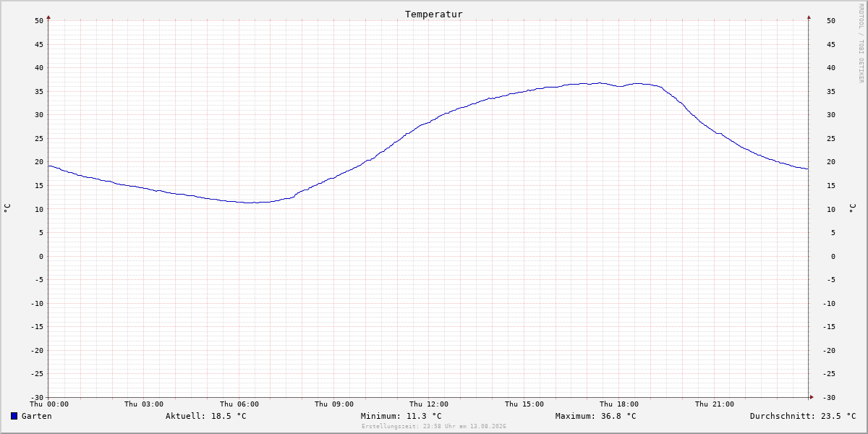Image resolution: width=868 pixels, height=434 pixels.
Task: Click the red arrow at x-axis end
Action: [812, 397]
